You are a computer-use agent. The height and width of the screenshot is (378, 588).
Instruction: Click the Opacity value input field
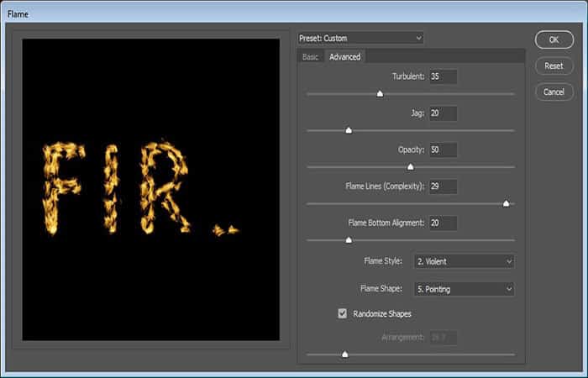[444, 150]
